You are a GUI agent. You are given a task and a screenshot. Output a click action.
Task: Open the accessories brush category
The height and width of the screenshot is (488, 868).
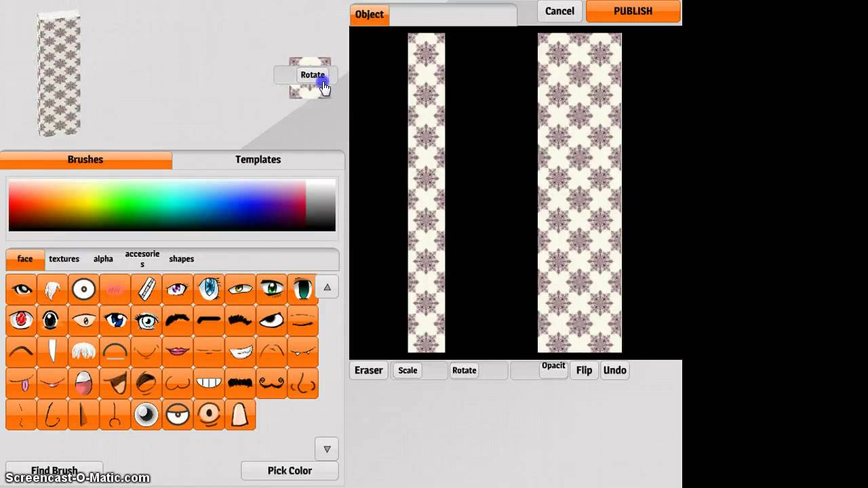click(x=142, y=259)
